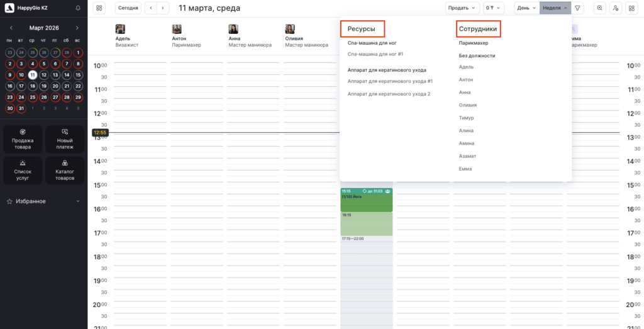Screen dimensions: 644x329
Task: Open the Йога appointment at 15:15
Action: (366, 200)
